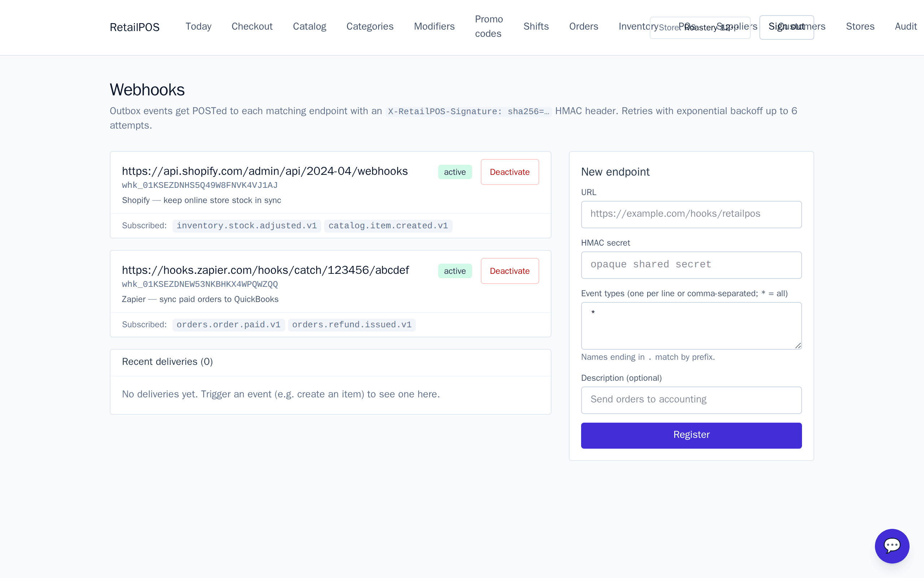Grab the textarea resize handle corner
Screen dimensions: 924x578
798,346
